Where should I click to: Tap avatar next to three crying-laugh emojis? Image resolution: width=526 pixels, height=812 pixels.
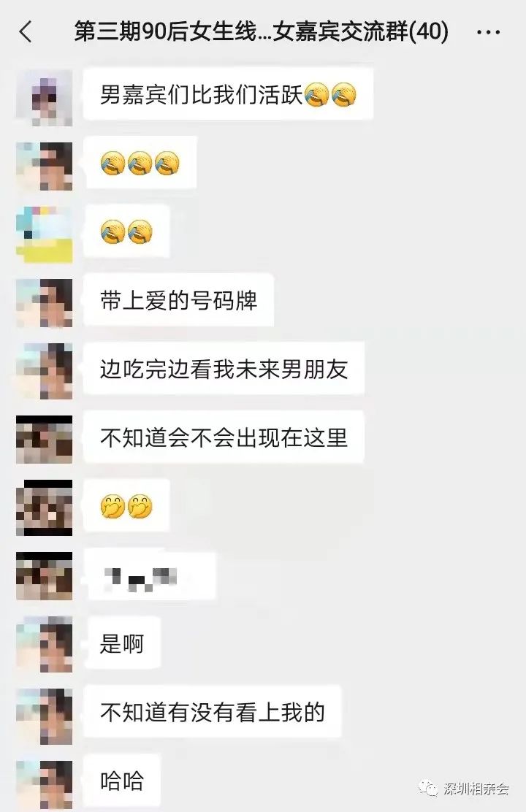pos(44,166)
